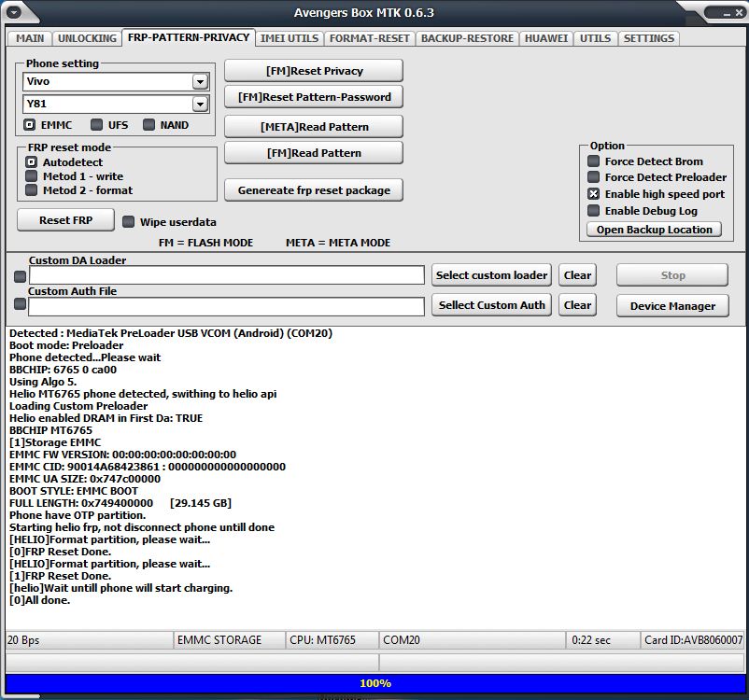The height and width of the screenshot is (700, 749).
Task: Switch to the UTILS tab
Action: click(x=595, y=38)
